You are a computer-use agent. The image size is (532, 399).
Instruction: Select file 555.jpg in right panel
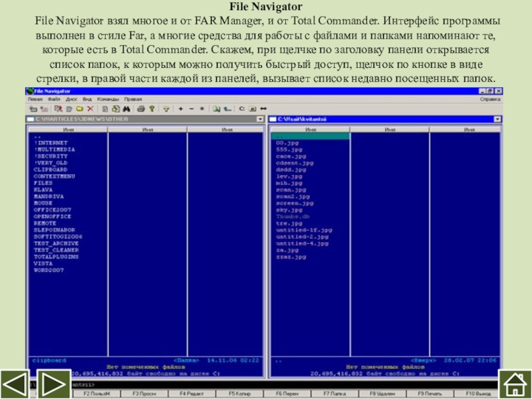[x=289, y=149]
